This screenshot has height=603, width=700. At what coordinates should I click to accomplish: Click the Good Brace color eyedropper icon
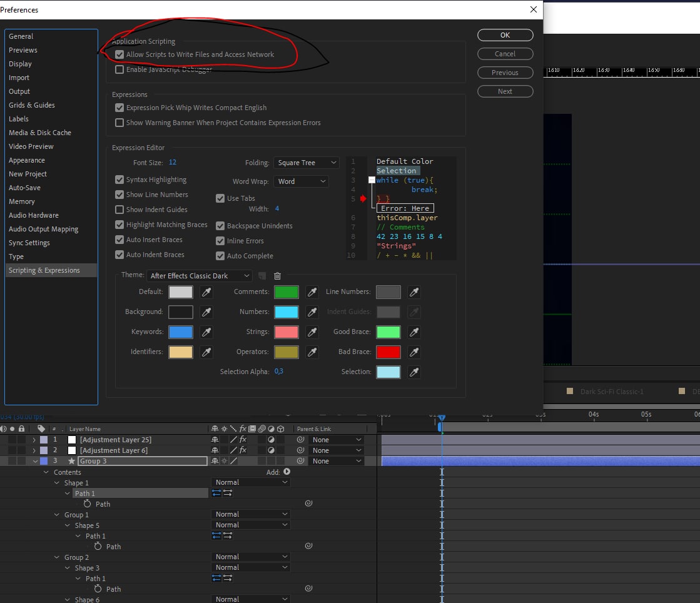414,332
